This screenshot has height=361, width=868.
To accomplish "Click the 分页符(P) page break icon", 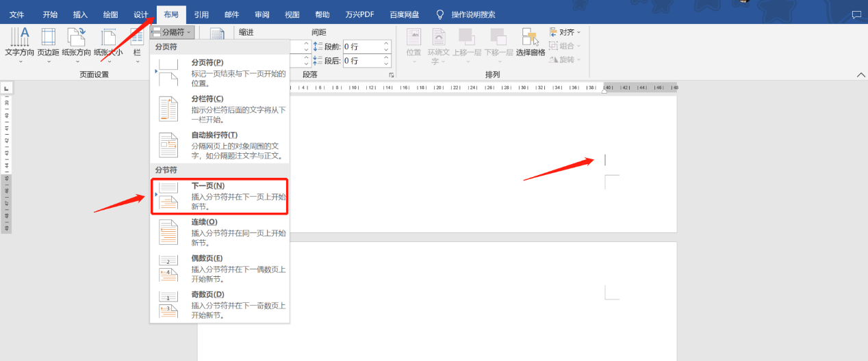I will pyautogui.click(x=168, y=72).
